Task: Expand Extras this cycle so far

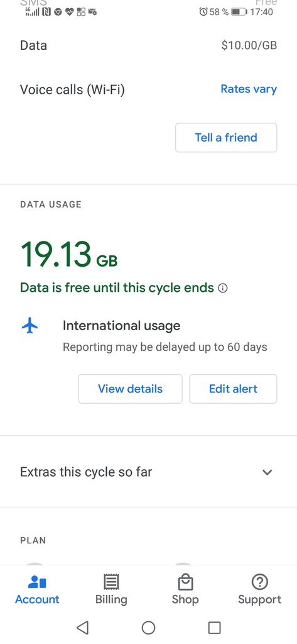Action: 148,472
